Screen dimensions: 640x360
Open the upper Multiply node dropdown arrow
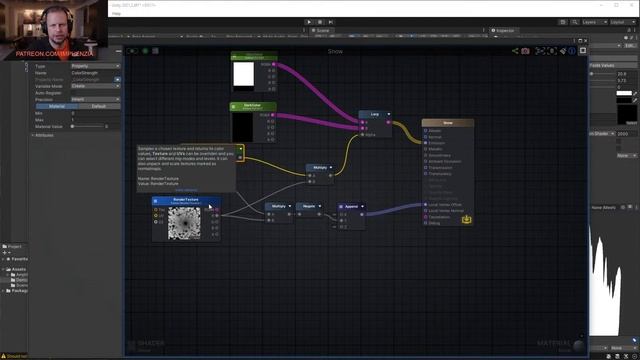tap(331, 168)
